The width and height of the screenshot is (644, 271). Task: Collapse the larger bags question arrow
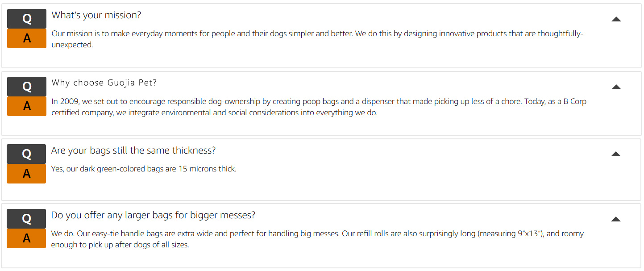[x=616, y=219]
